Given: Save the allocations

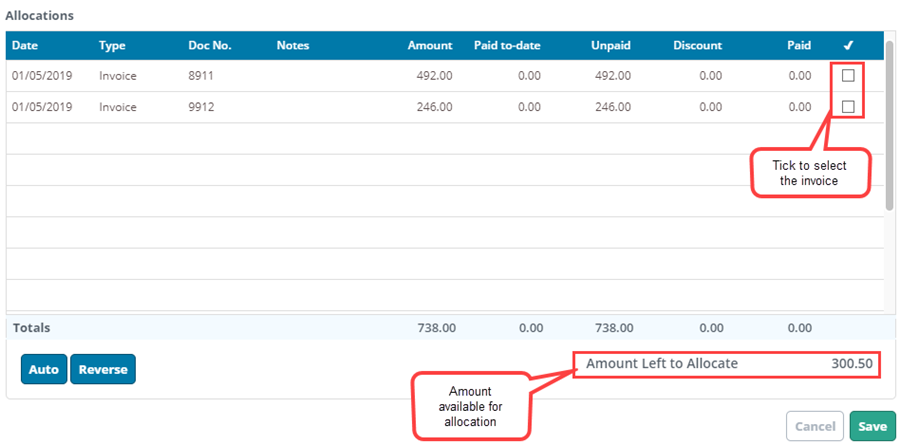Looking at the screenshot, I should pos(871,426).
